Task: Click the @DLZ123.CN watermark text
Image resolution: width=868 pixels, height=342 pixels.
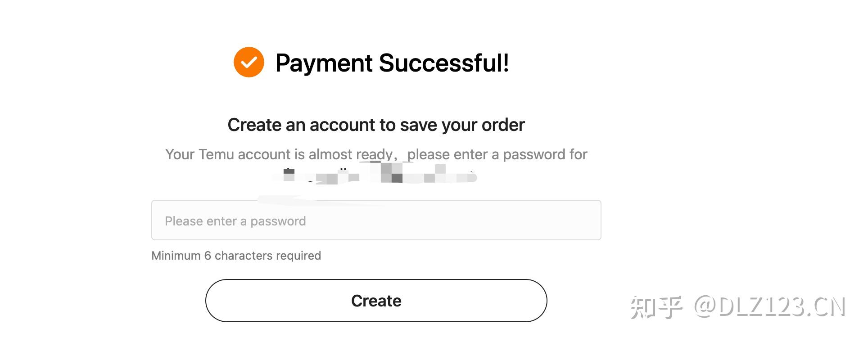Action: (769, 307)
